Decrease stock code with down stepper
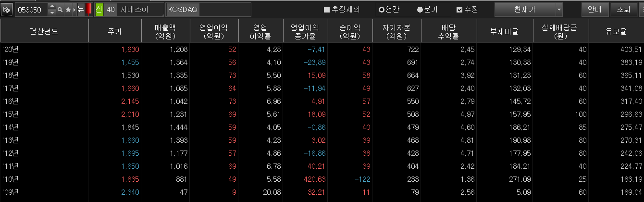644x202 pixels. 52,13
